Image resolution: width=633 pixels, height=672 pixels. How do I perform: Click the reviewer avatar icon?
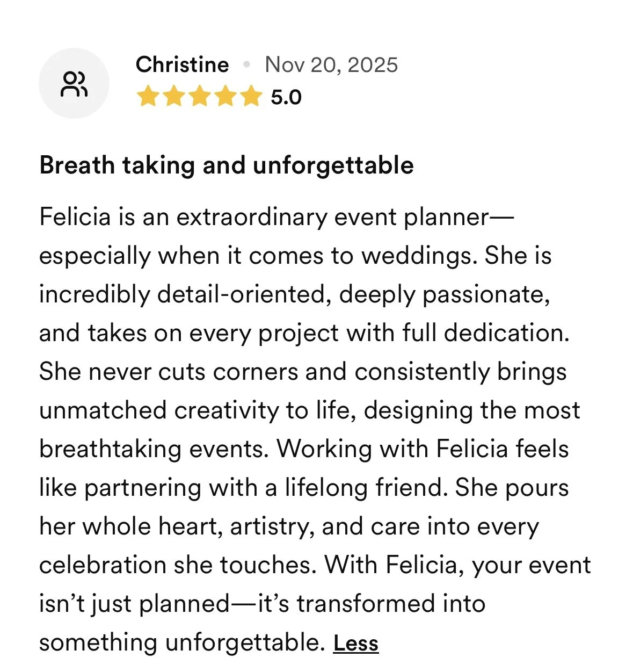point(74,83)
